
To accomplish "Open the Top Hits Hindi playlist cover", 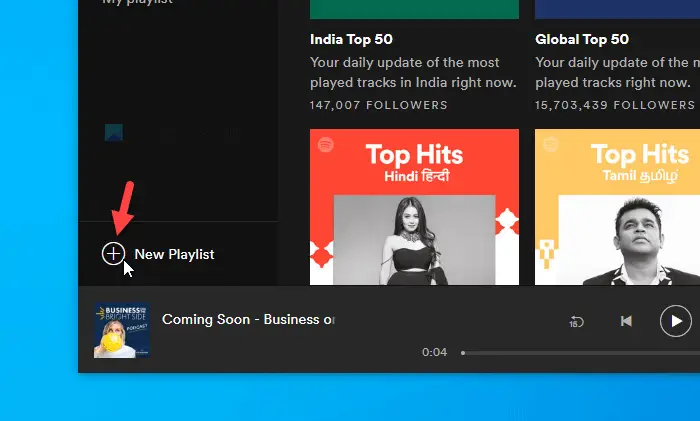I will tap(414, 207).
